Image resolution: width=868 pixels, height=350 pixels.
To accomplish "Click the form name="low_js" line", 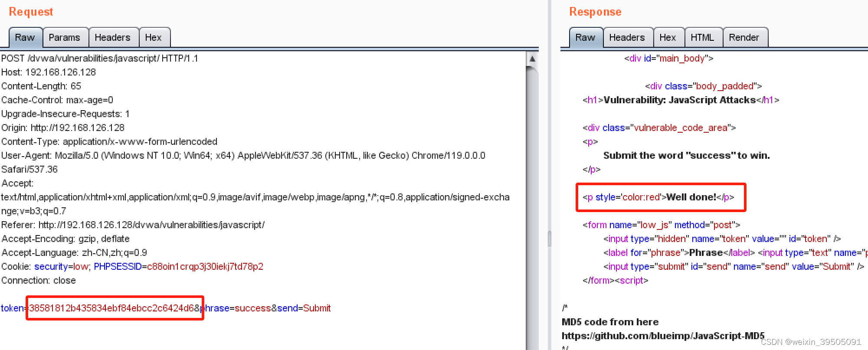I will (x=662, y=225).
